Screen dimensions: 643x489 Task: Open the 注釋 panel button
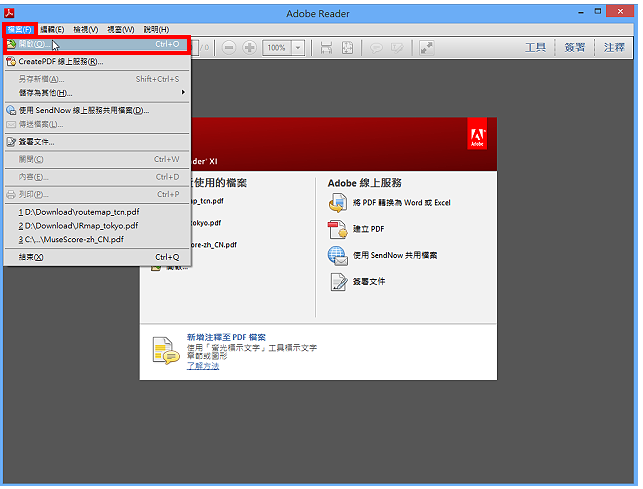pyautogui.click(x=614, y=48)
